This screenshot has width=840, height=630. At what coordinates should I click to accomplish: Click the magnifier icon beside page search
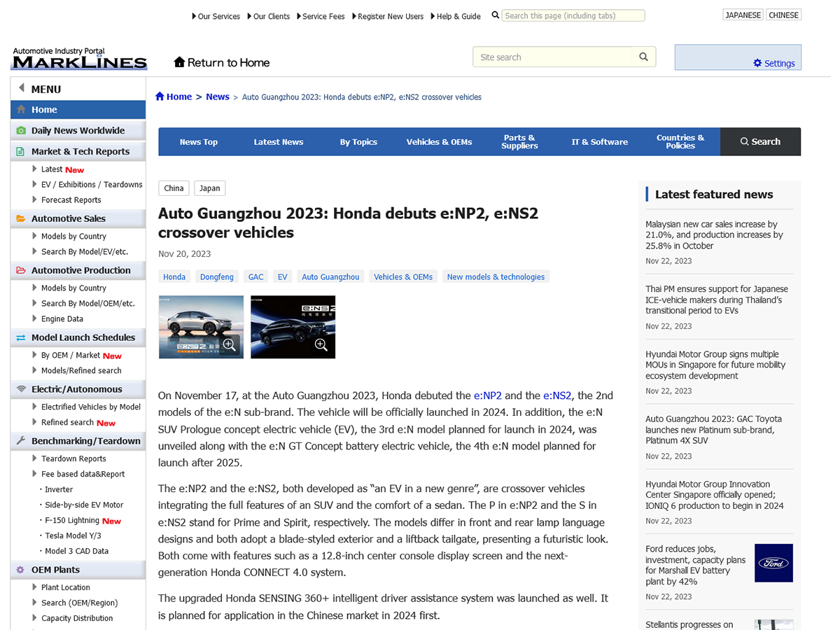click(496, 15)
